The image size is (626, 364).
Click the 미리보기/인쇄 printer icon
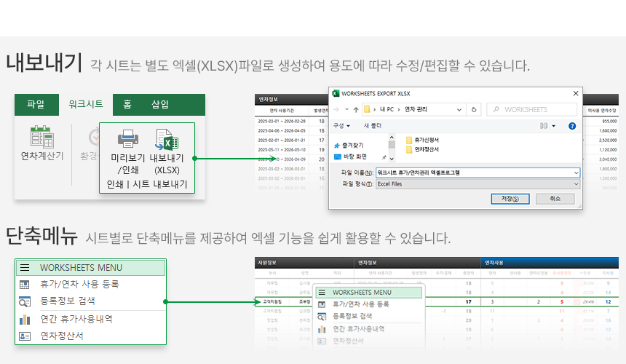tap(128, 138)
